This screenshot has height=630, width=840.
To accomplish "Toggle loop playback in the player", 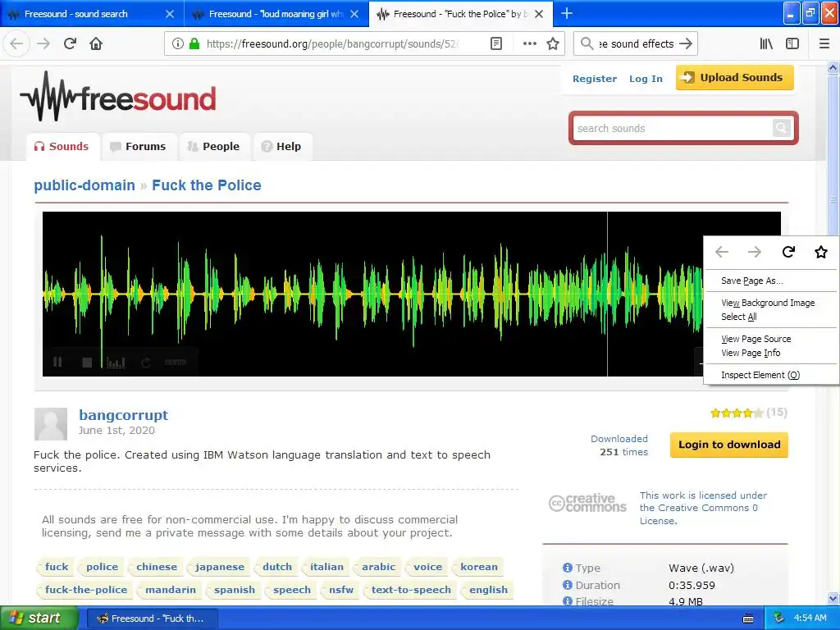I will pyautogui.click(x=146, y=363).
